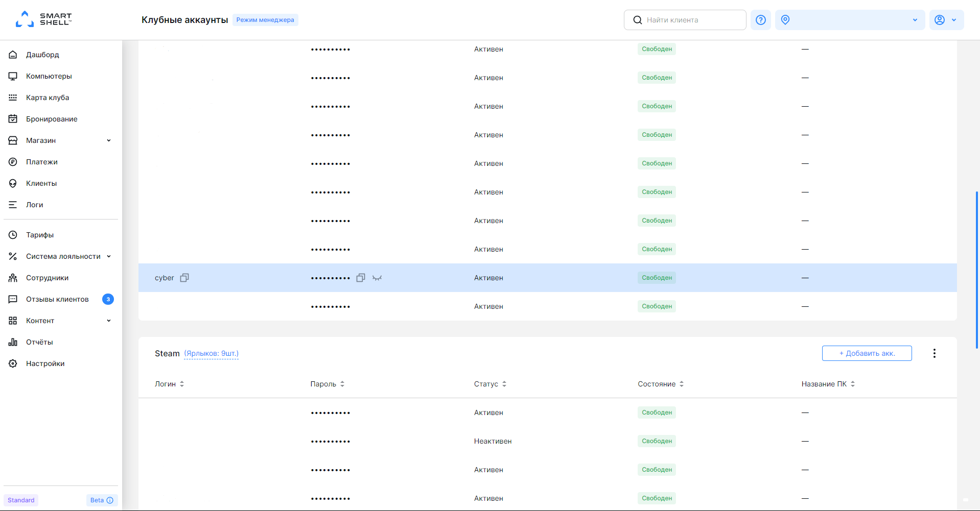Screen dimensions: 980x511
Task: Expand the Магазин submenu chevron
Action: click(109, 140)
